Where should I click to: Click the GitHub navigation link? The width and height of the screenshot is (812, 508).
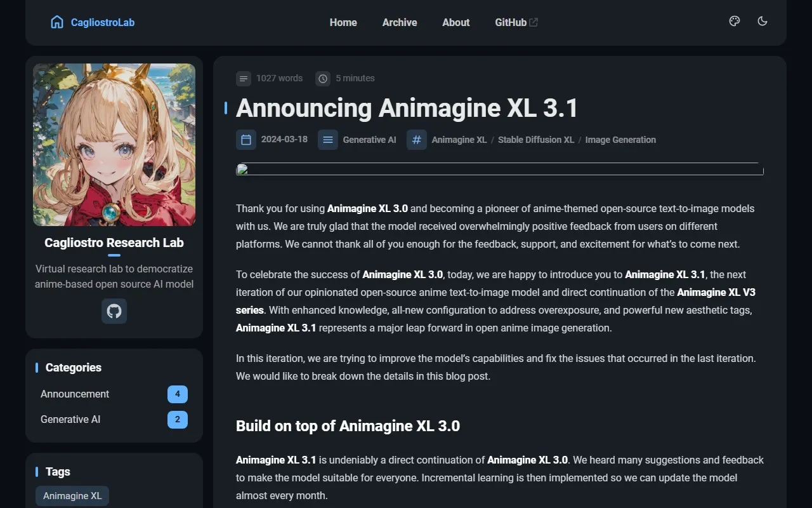(511, 22)
